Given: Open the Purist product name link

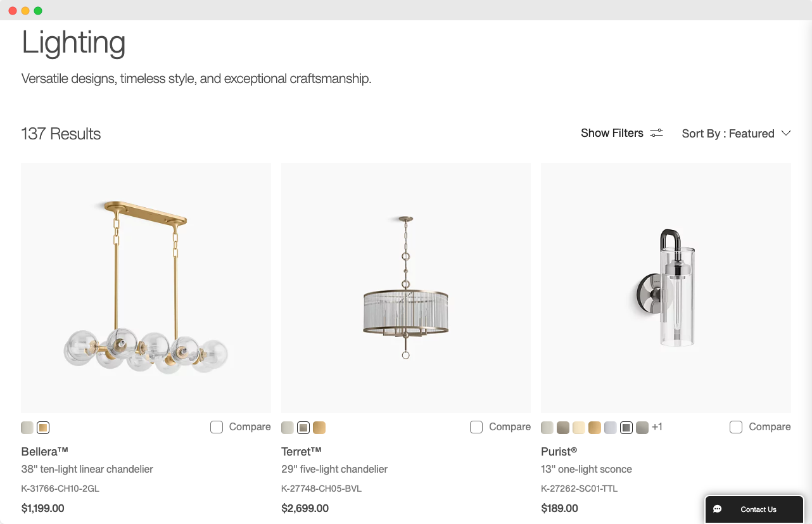Looking at the screenshot, I should pyautogui.click(x=559, y=452).
